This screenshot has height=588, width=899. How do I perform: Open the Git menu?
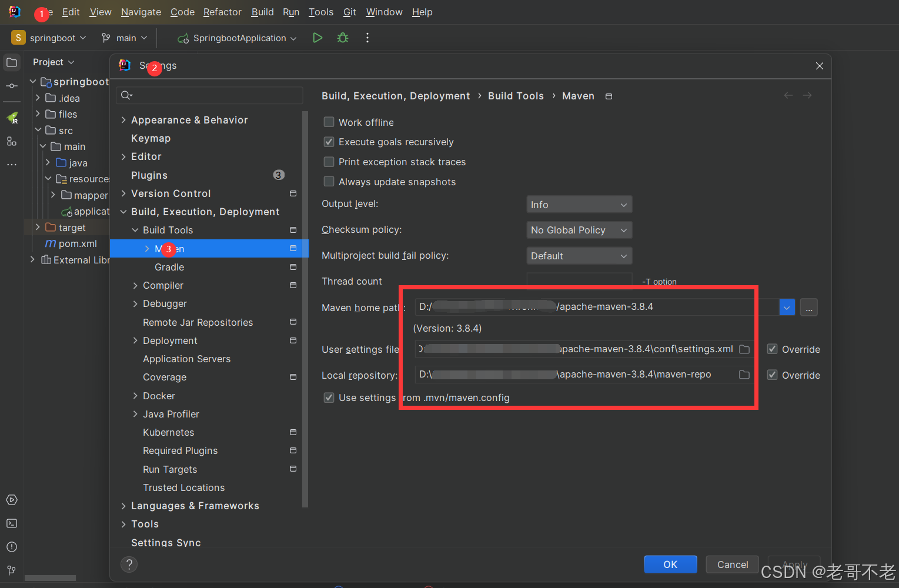350,12
